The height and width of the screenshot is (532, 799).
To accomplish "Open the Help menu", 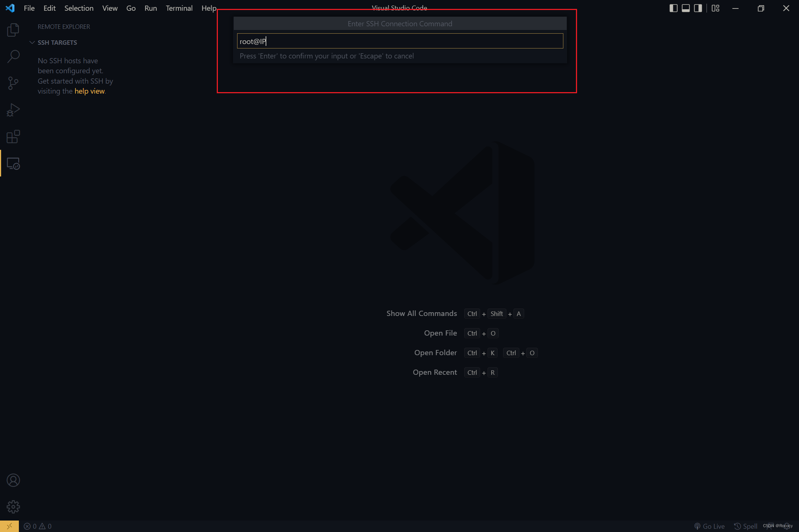I will [x=209, y=8].
